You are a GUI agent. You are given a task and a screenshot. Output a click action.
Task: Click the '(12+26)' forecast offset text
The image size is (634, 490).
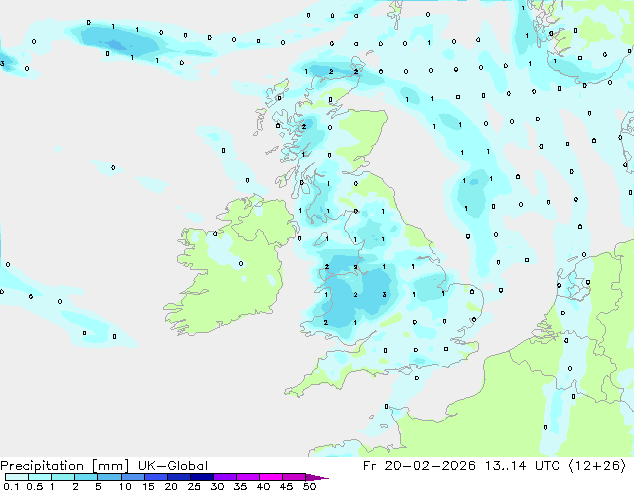[597, 466]
